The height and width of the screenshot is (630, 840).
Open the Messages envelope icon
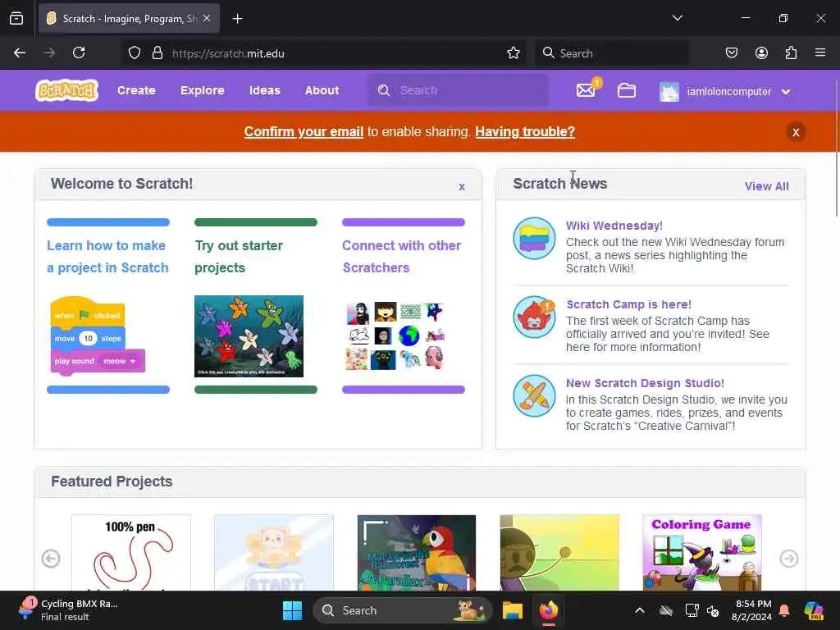click(586, 90)
